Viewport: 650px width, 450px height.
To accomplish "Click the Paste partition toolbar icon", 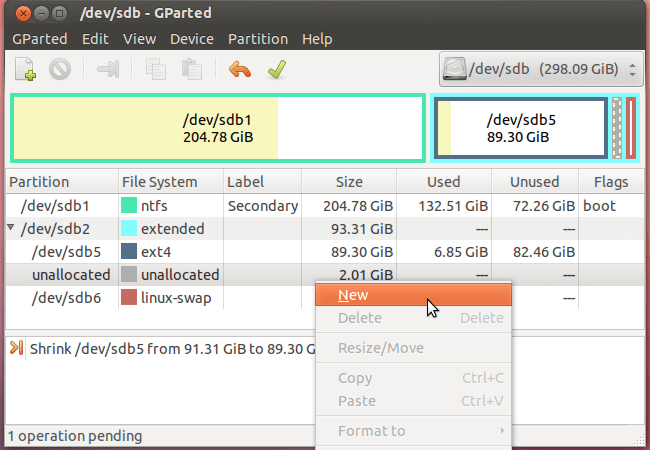I will [x=190, y=70].
